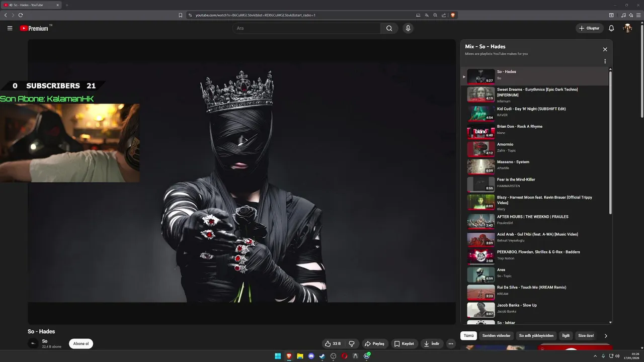
Task: Focus the Ara search field
Action: [x=306, y=28]
